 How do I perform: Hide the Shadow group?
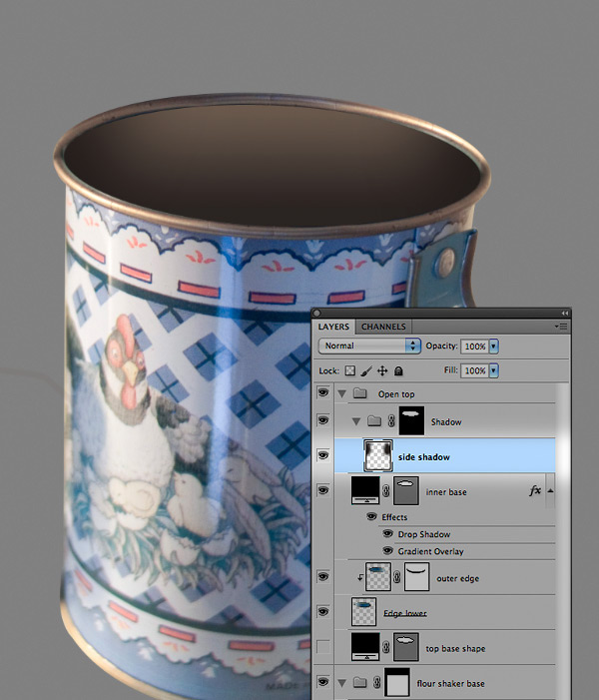click(323, 420)
